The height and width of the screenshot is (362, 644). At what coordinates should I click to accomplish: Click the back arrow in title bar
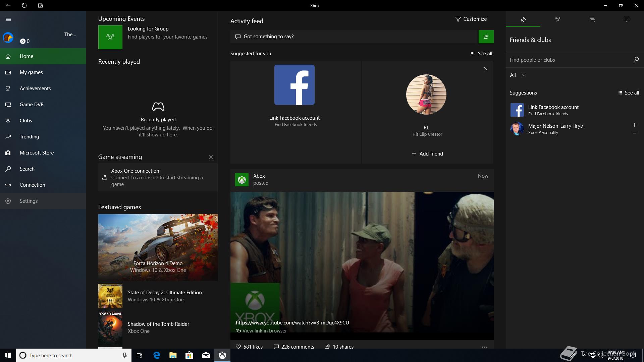(x=8, y=5)
